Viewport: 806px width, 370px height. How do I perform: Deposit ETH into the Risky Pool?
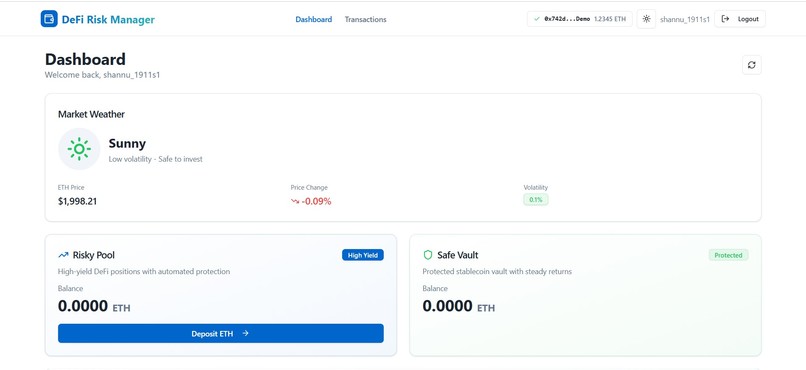pyautogui.click(x=221, y=334)
